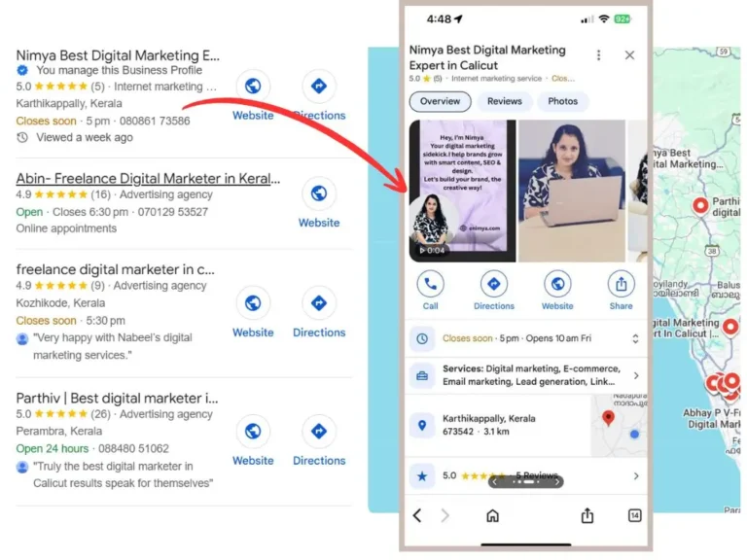This screenshot has width=747, height=560.
Task: Open Website icon for Parthiv listing
Action: click(x=253, y=431)
